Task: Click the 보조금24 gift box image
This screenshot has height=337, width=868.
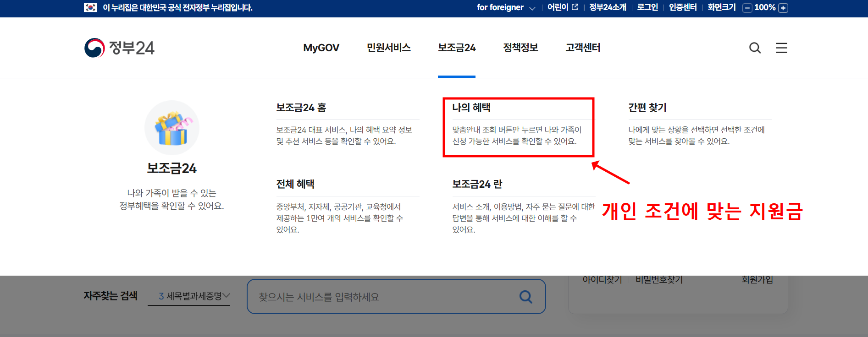Action: (172, 128)
